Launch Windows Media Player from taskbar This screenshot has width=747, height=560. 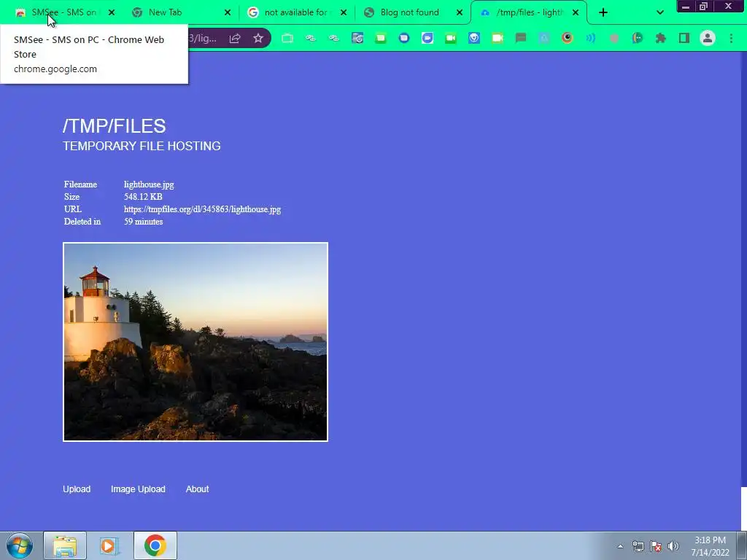click(x=109, y=545)
